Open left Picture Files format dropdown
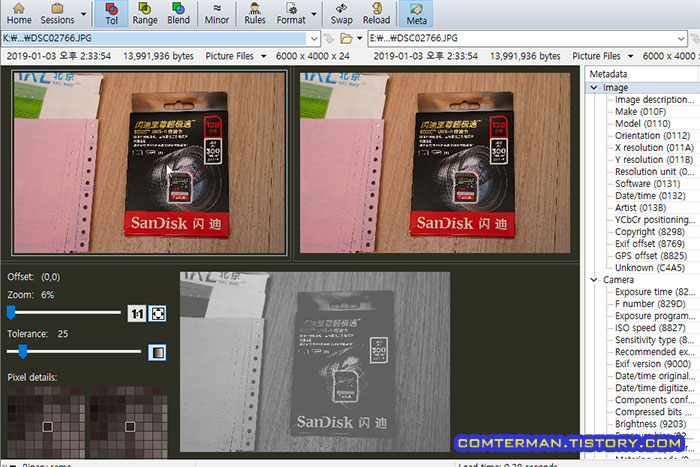Image resolution: width=700 pixels, height=467 pixels. pyautogui.click(x=236, y=56)
